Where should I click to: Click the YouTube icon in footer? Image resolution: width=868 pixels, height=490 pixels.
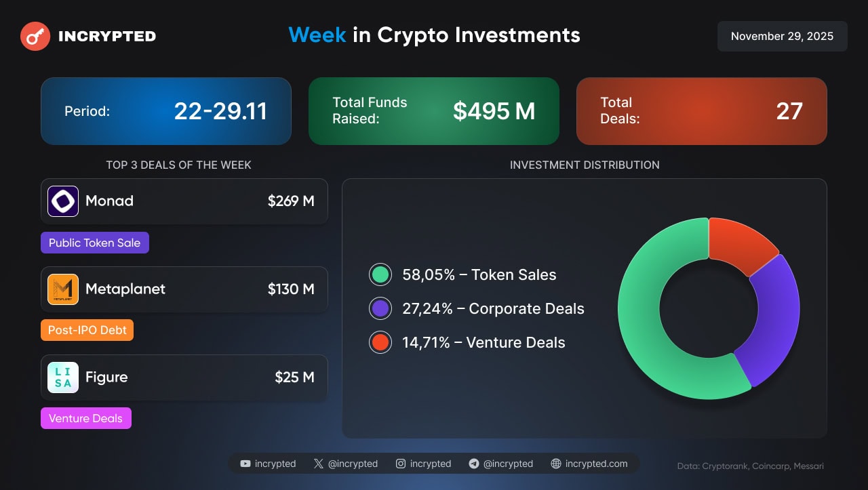coord(245,464)
